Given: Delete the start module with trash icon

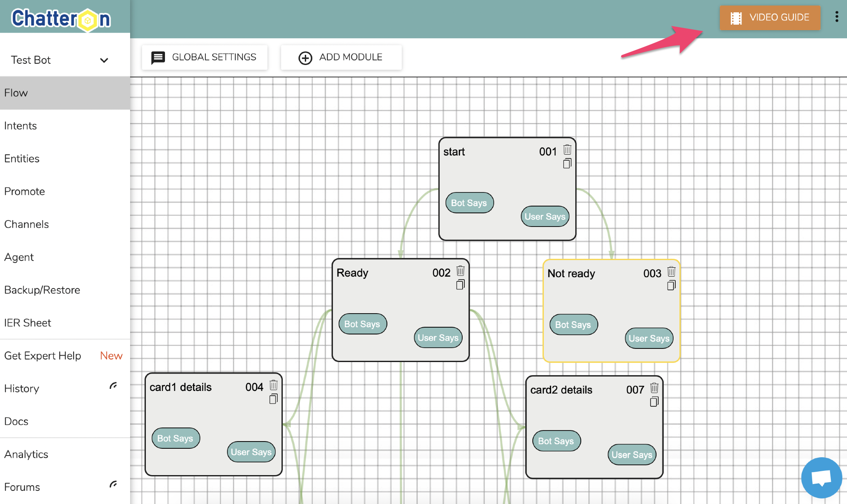Looking at the screenshot, I should (x=567, y=150).
